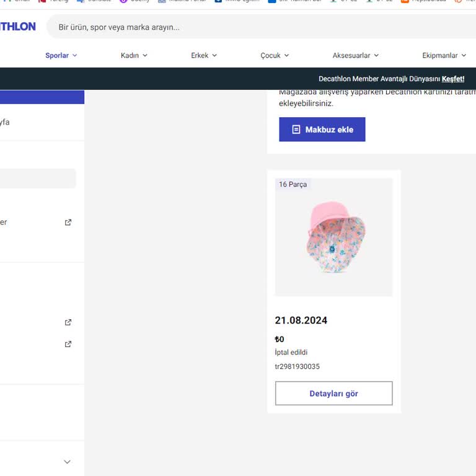Expand chevron next to Sporlar
Image resolution: width=476 pixels, height=476 pixels.
click(x=74, y=55)
